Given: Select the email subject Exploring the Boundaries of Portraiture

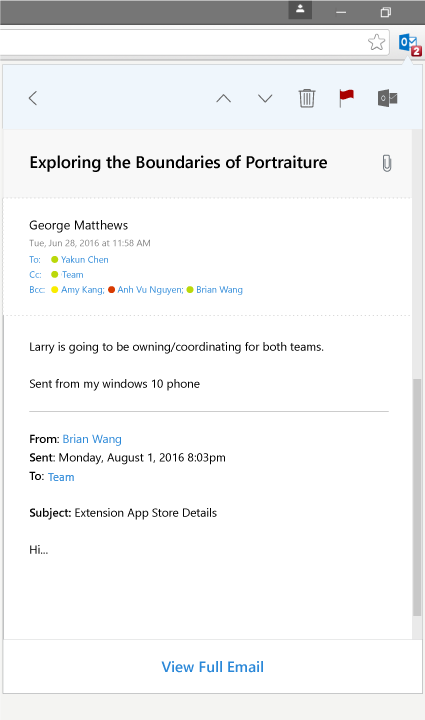Looking at the screenshot, I should 179,163.
